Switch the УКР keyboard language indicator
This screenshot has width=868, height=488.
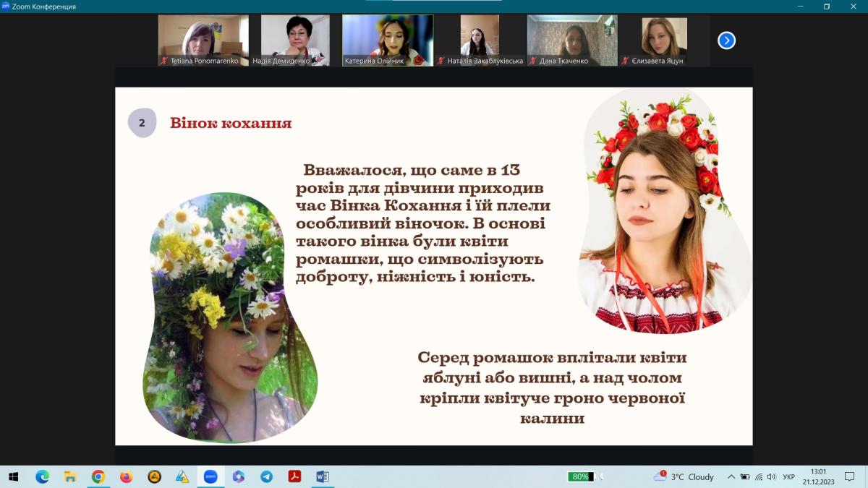point(788,476)
